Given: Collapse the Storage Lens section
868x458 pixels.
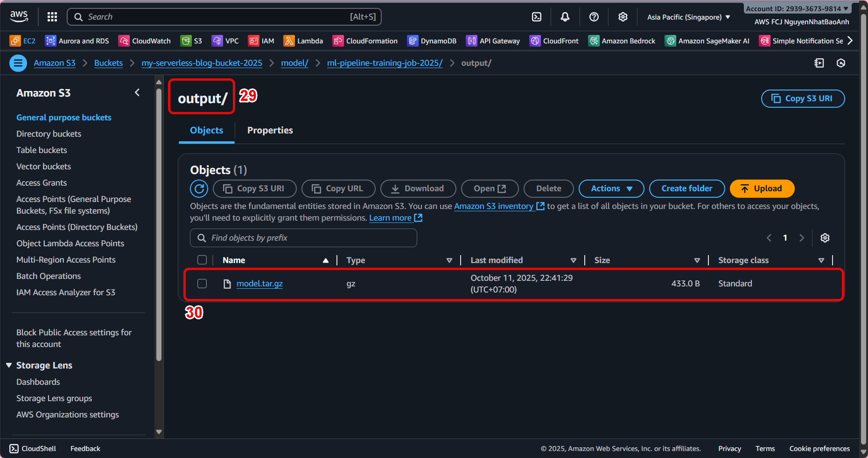Looking at the screenshot, I should point(9,365).
